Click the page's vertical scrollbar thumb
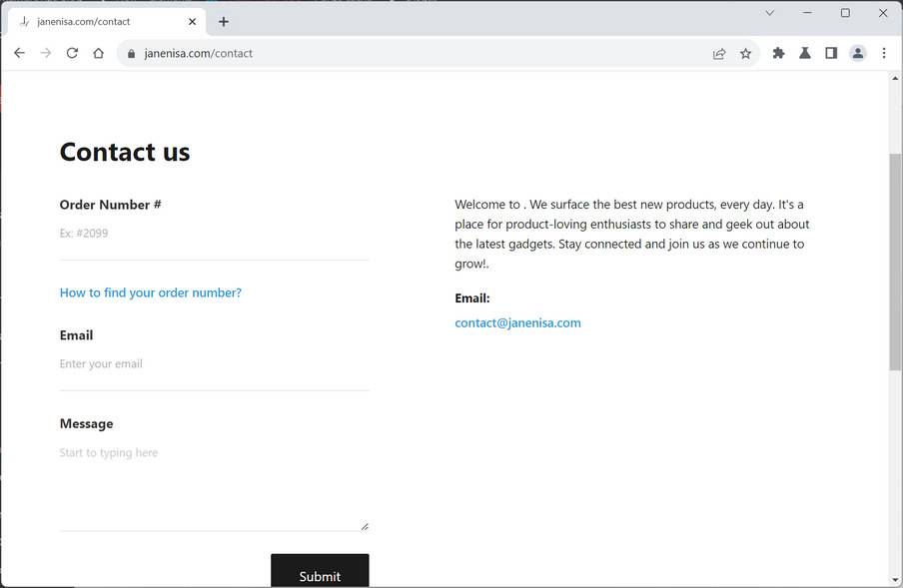903x588 pixels. pyautogui.click(x=895, y=262)
